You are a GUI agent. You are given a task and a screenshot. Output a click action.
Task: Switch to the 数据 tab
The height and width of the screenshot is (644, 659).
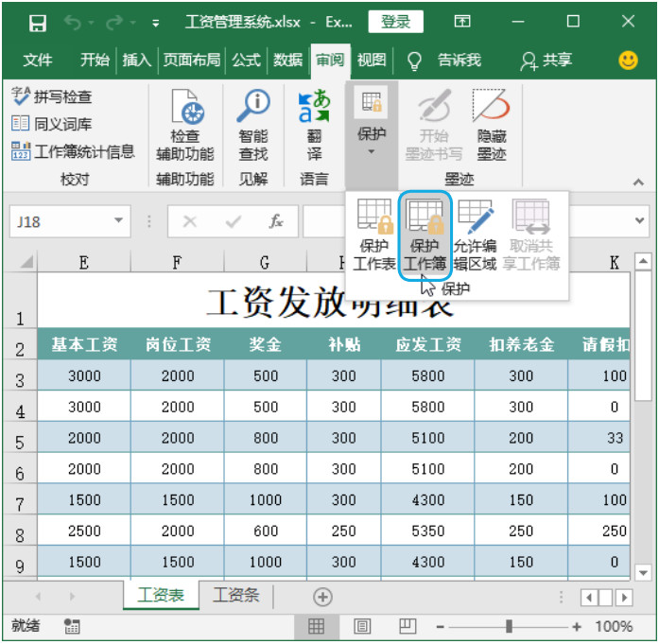[287, 61]
